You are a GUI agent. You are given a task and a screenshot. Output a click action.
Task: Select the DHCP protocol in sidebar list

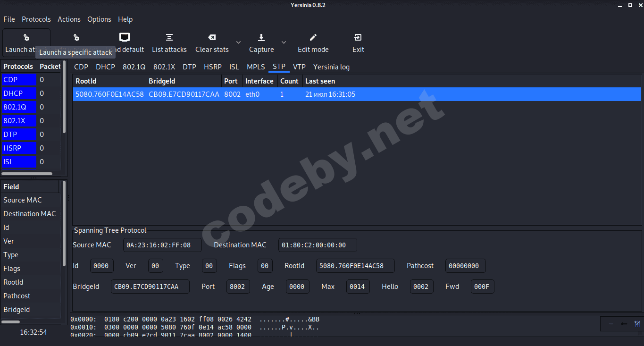[19, 93]
